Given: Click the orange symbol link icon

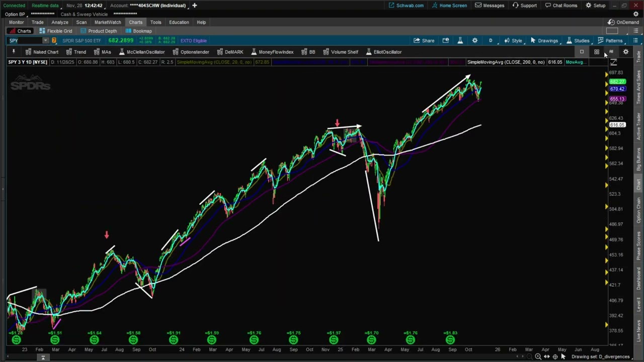Looking at the screenshot, I should [54, 41].
